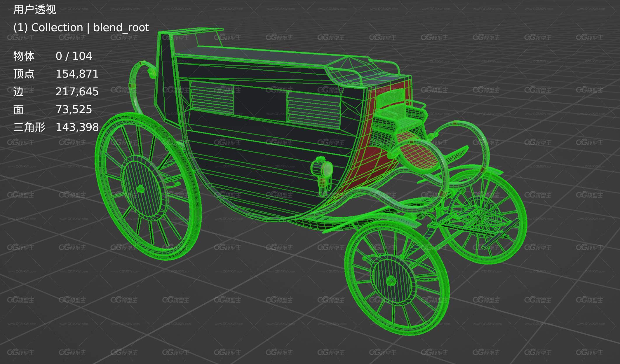The image size is (620, 364).
Task: Click the '用户透视' view label
Action: 34,10
